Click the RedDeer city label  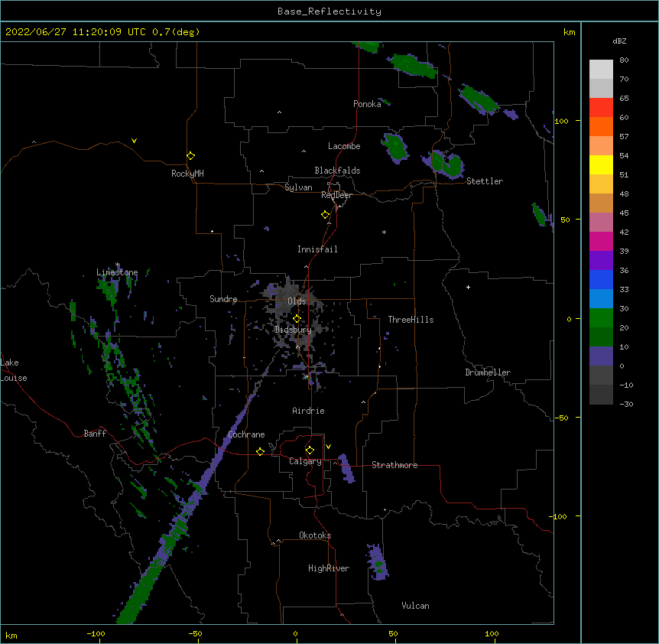(336, 195)
